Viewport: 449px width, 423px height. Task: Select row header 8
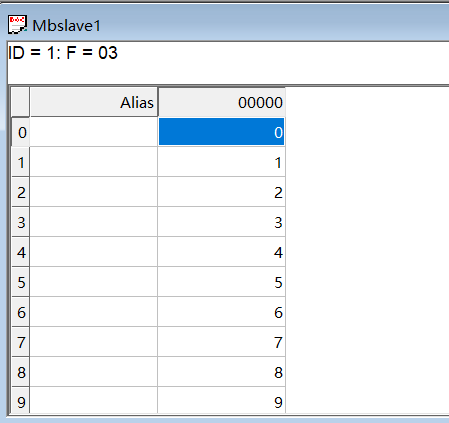[x=21, y=372]
